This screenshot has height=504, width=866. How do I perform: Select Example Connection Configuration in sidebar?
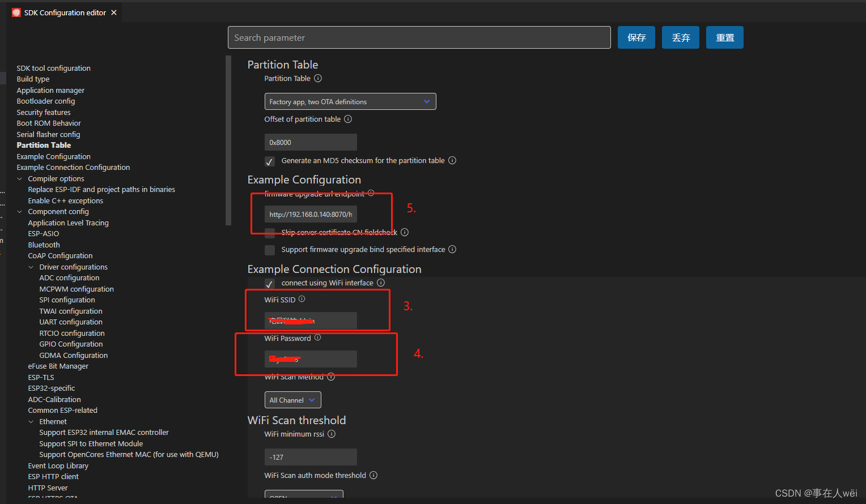click(73, 167)
